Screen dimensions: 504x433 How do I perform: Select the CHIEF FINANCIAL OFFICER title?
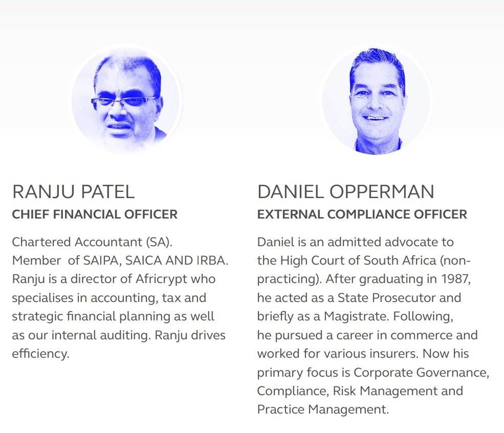95,214
